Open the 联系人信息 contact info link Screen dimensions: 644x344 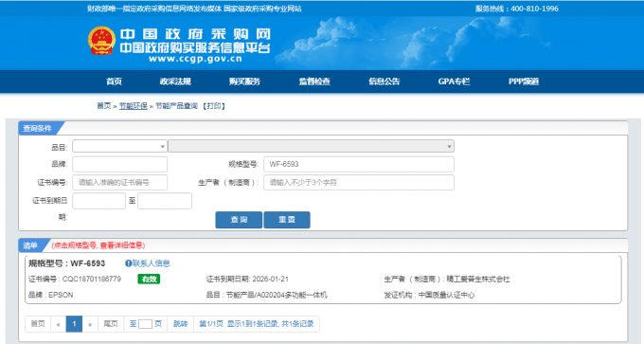point(152,263)
